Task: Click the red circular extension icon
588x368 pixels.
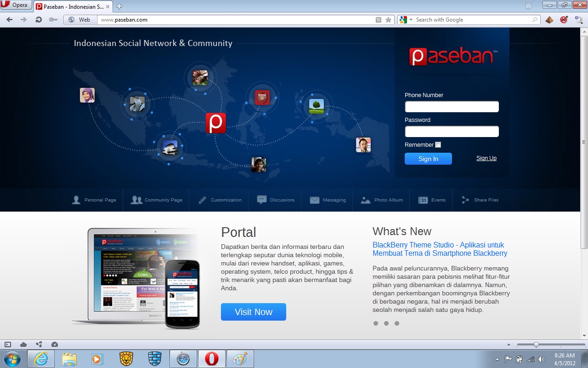Action: pos(564,20)
